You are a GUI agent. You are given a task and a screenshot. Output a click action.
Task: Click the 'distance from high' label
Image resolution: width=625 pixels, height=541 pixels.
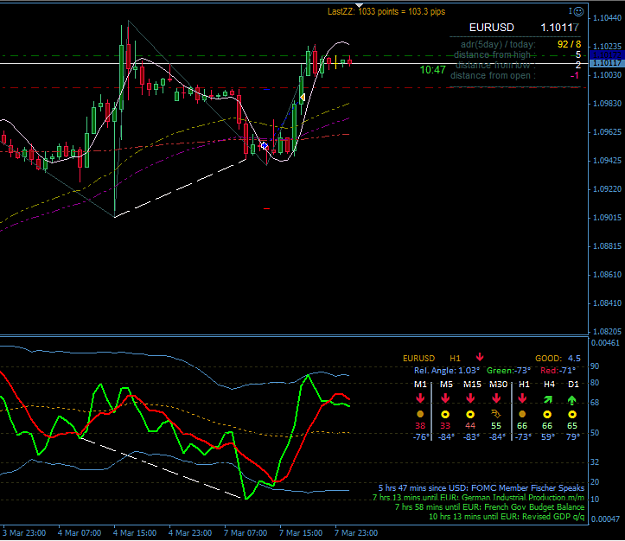point(493,55)
